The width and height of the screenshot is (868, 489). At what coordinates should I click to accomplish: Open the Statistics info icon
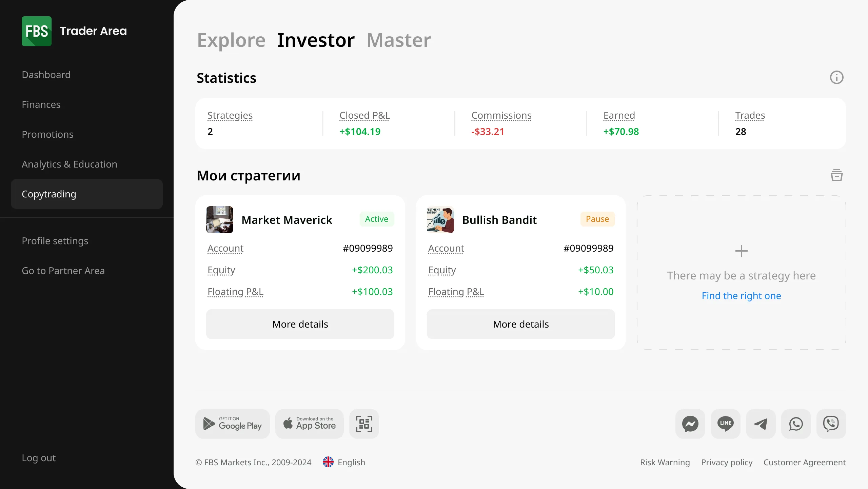click(836, 78)
